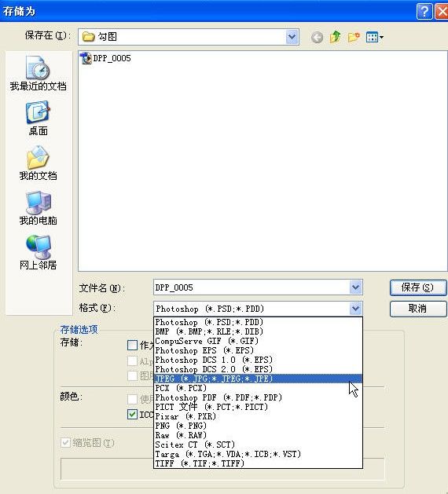
Task: Select highlighted JPEG (*.JPG;*.JPEG;*.JPE) format
Action: pos(258,379)
